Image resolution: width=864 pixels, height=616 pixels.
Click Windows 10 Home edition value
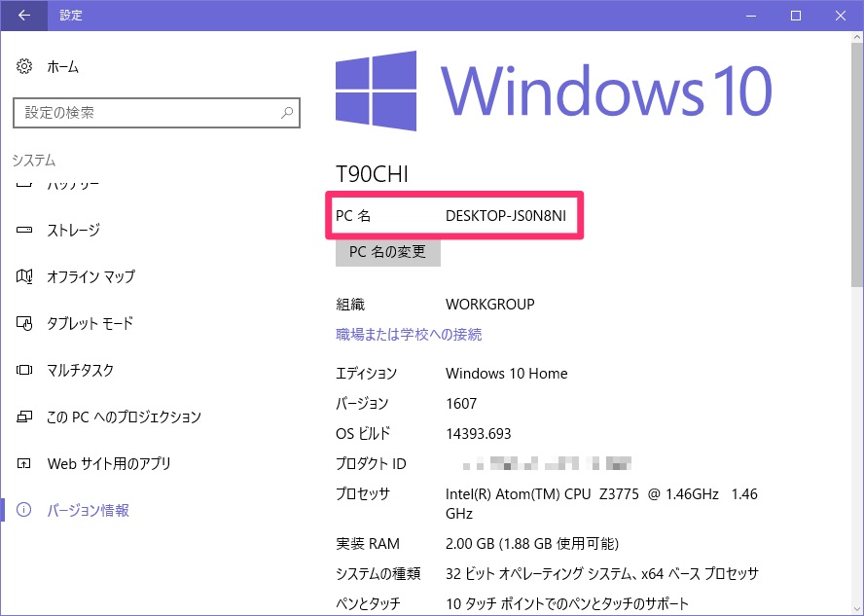(x=506, y=373)
